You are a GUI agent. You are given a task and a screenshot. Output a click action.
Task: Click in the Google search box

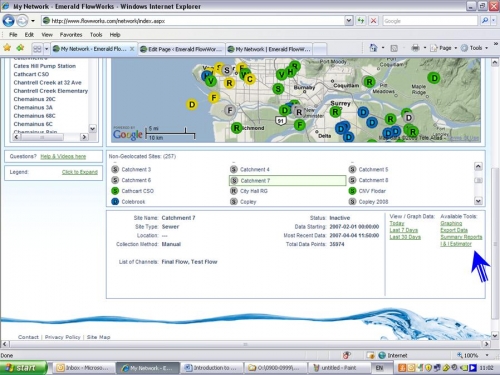430,21
